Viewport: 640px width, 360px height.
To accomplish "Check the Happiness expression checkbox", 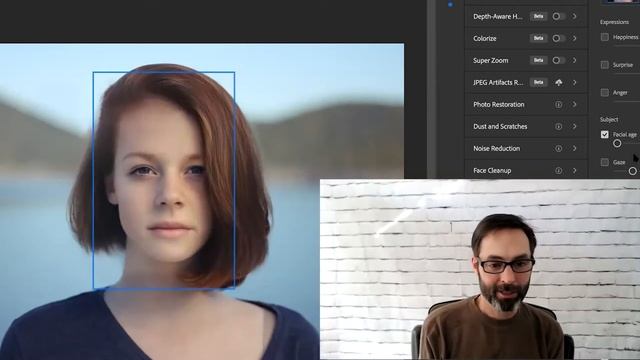I will click(x=605, y=37).
